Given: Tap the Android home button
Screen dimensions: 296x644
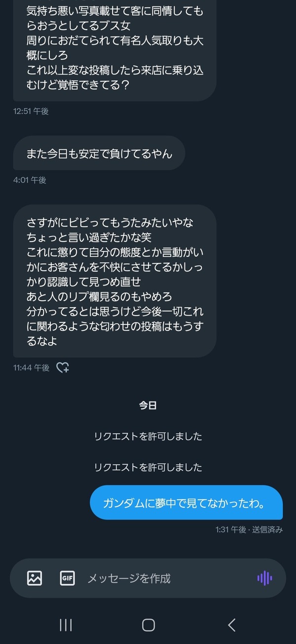Looking at the screenshot, I should pos(148,625).
